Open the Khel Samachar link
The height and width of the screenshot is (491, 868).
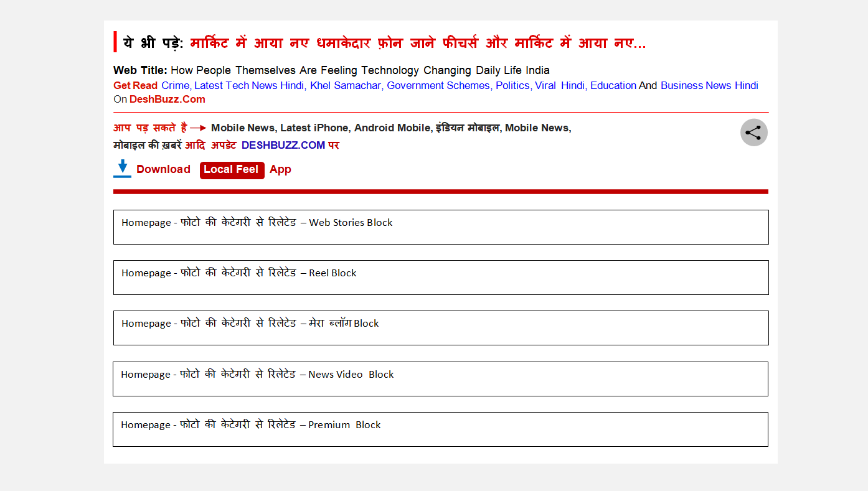pyautogui.click(x=346, y=86)
